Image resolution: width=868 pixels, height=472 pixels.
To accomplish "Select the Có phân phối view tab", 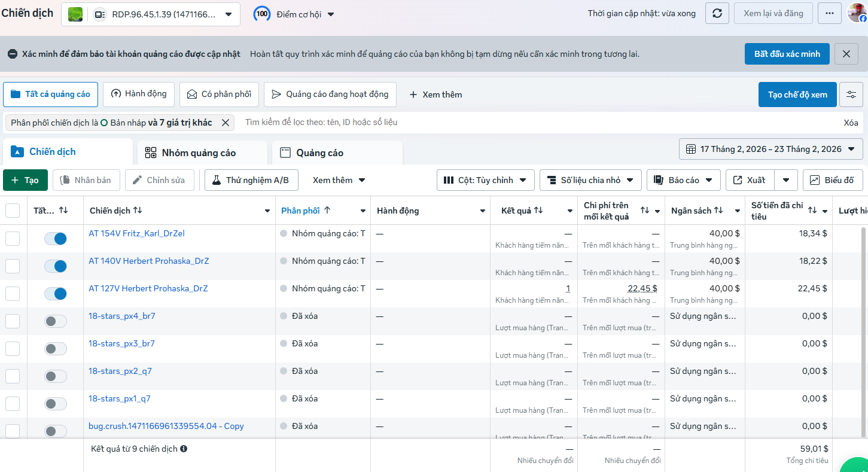I will (x=219, y=95).
